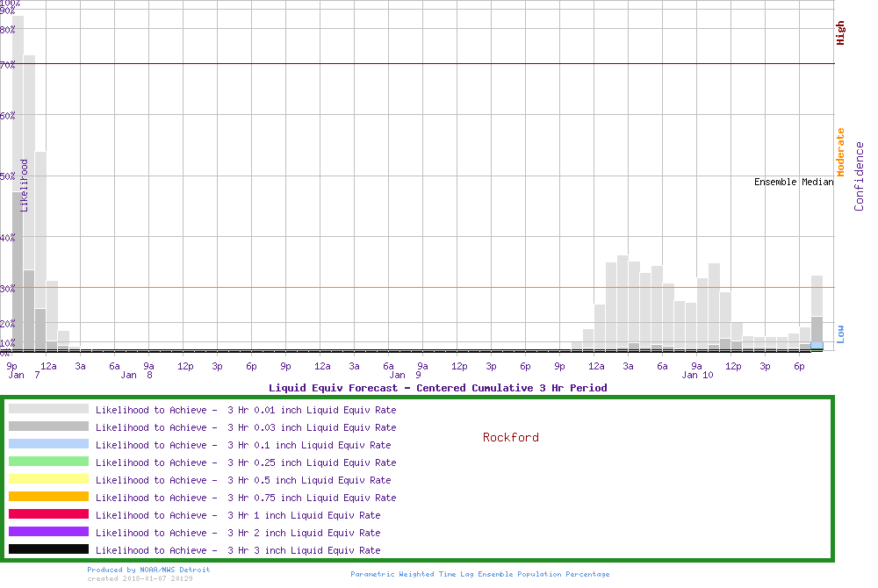The width and height of the screenshot is (878, 588).
Task: Click Parametric Weighted Time Lag Ensemble footer text
Action: (x=479, y=574)
